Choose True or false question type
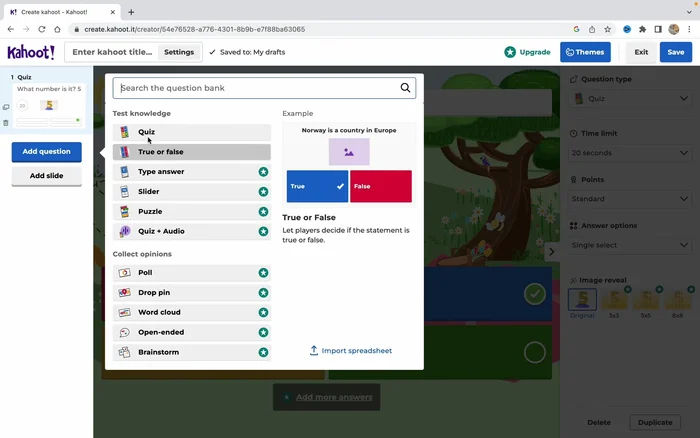Viewport: 700px width, 438px height. 191,152
